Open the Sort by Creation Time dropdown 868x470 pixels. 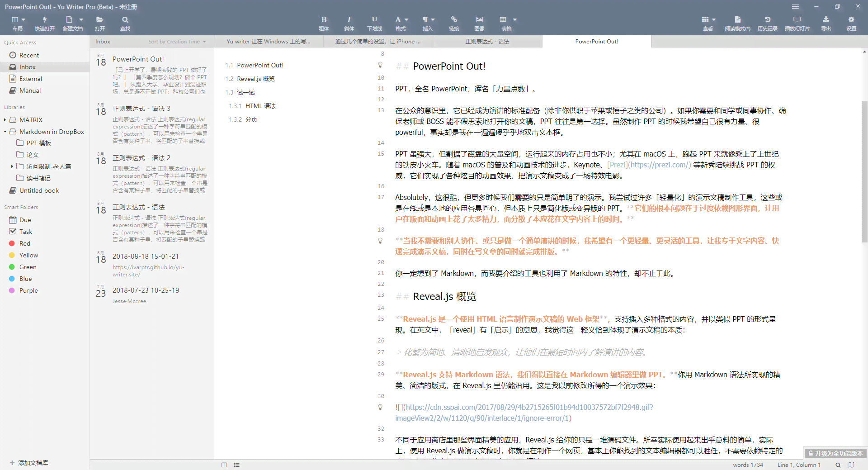pos(177,42)
